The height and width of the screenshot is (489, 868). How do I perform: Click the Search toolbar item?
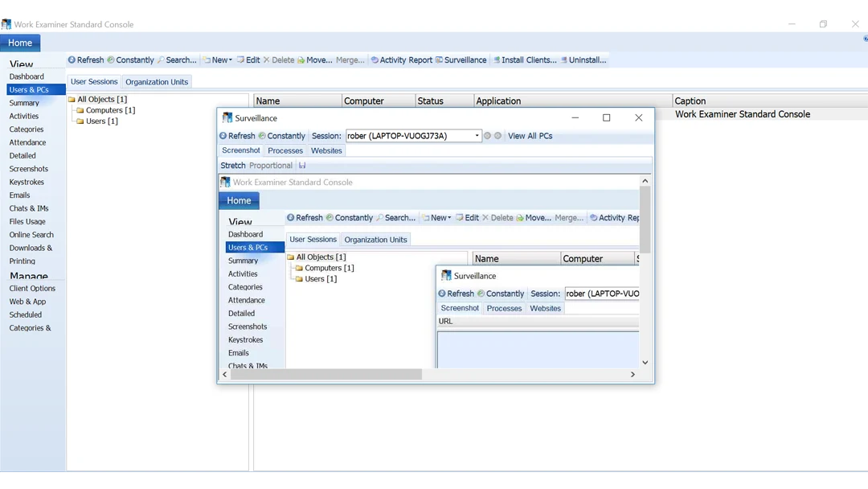tap(177, 60)
